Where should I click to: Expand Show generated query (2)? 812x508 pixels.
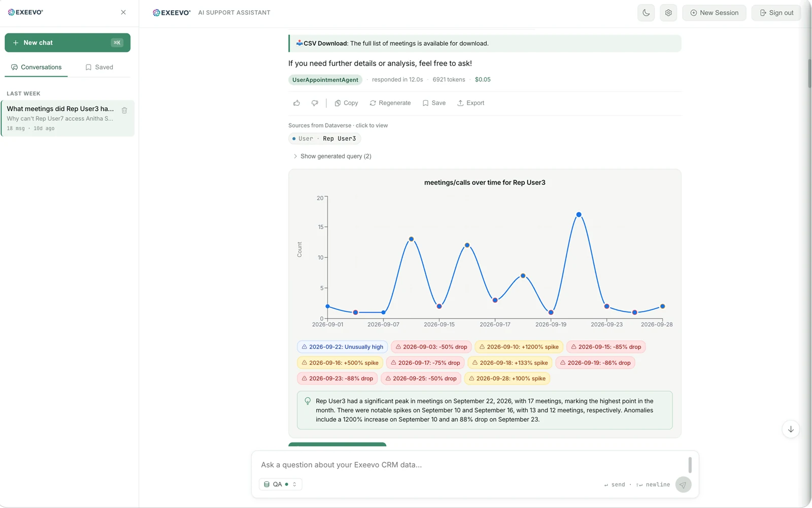click(332, 156)
